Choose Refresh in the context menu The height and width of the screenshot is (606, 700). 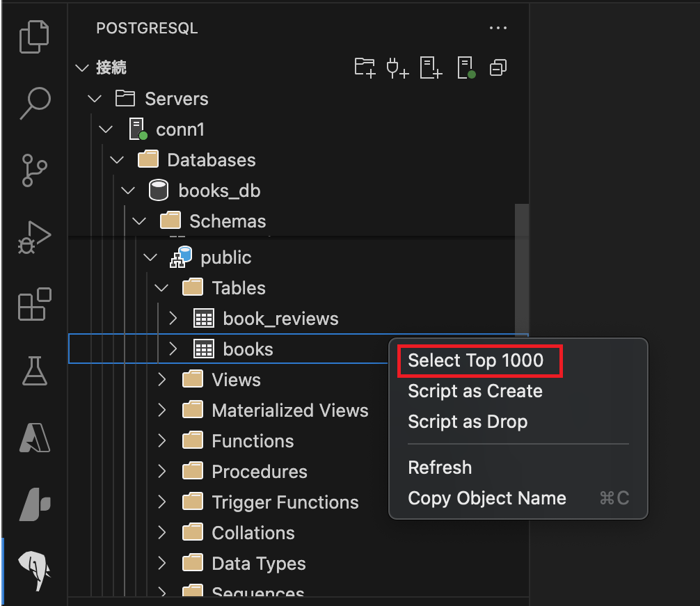pos(440,468)
